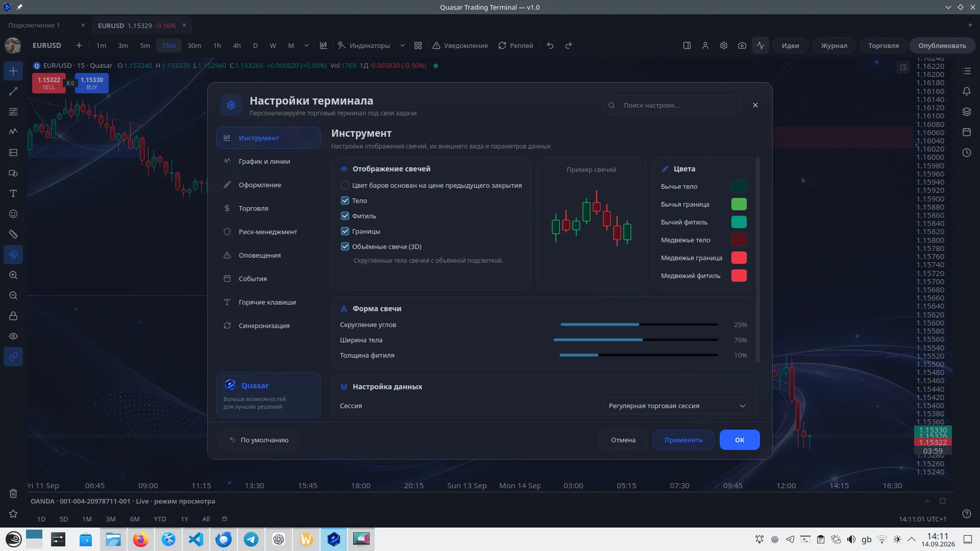This screenshot has height=551, width=980.
Task: Open Горячие клавиши settings section
Action: pos(268,302)
